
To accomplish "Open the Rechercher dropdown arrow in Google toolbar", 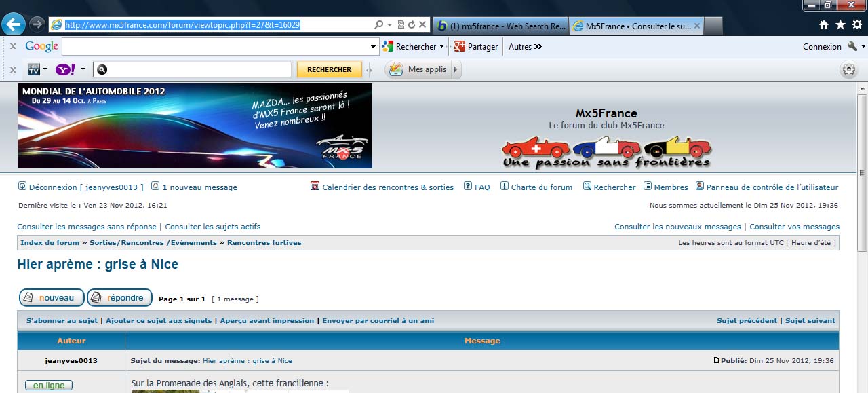I will pos(441,47).
